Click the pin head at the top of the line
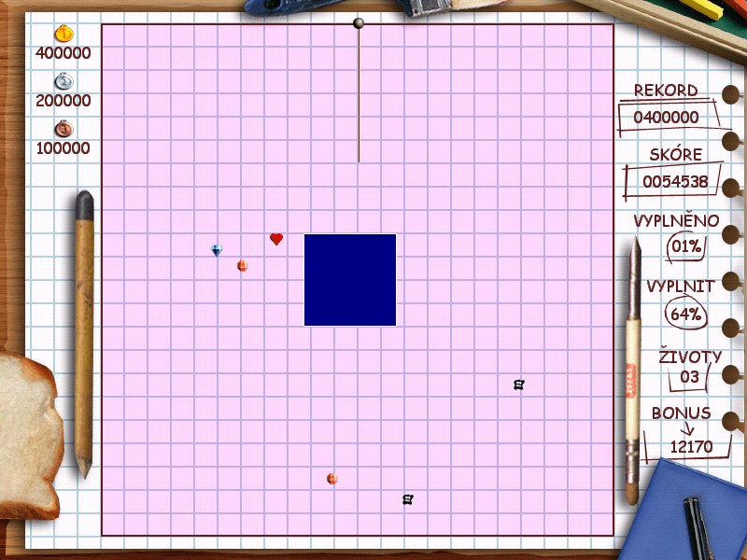 point(359,22)
